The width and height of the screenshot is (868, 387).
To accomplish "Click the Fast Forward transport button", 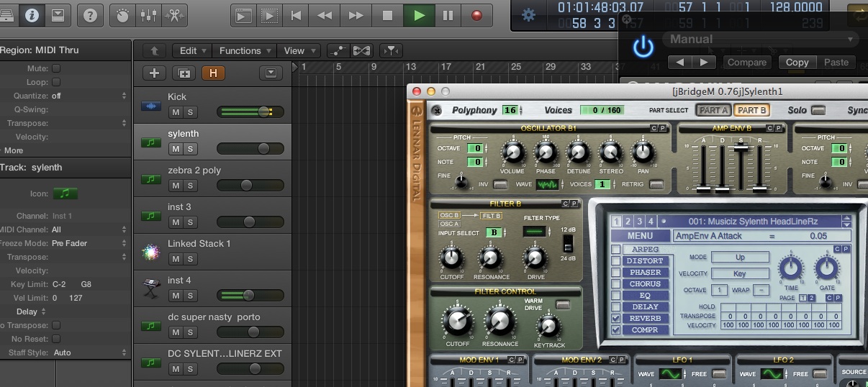I will 356,14.
